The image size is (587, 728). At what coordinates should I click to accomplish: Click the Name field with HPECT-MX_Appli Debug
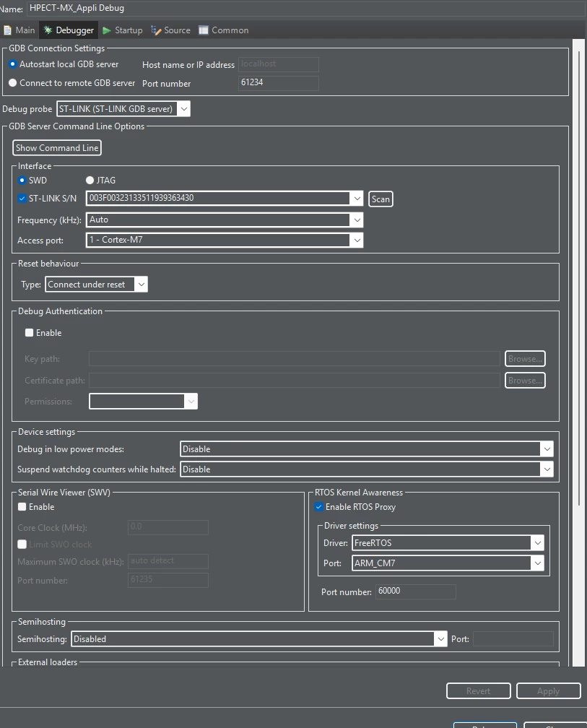pos(306,9)
